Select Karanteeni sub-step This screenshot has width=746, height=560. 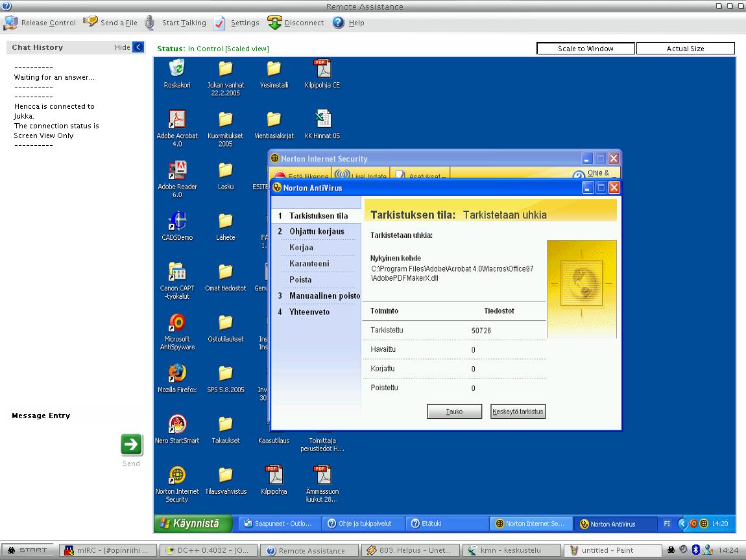(309, 263)
